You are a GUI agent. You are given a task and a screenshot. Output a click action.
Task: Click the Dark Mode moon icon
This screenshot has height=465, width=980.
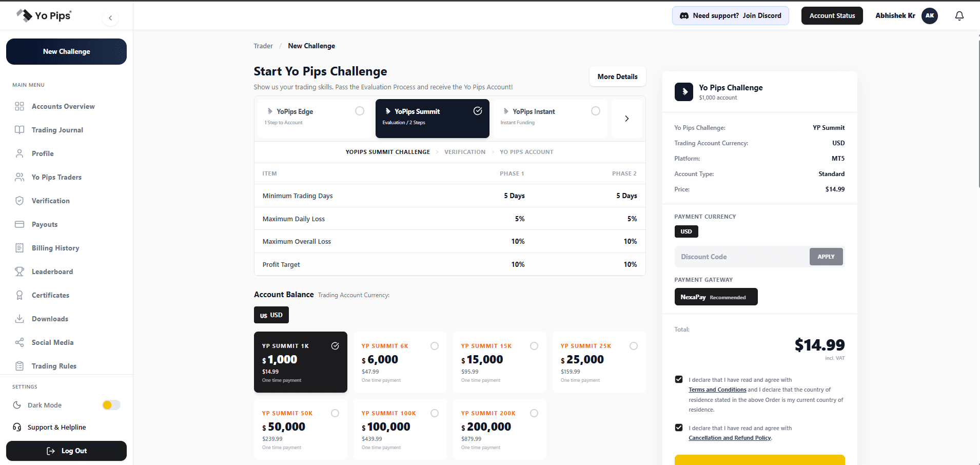tap(17, 405)
